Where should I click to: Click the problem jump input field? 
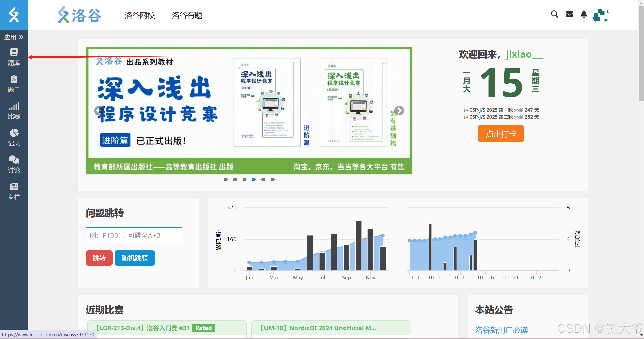click(x=134, y=235)
